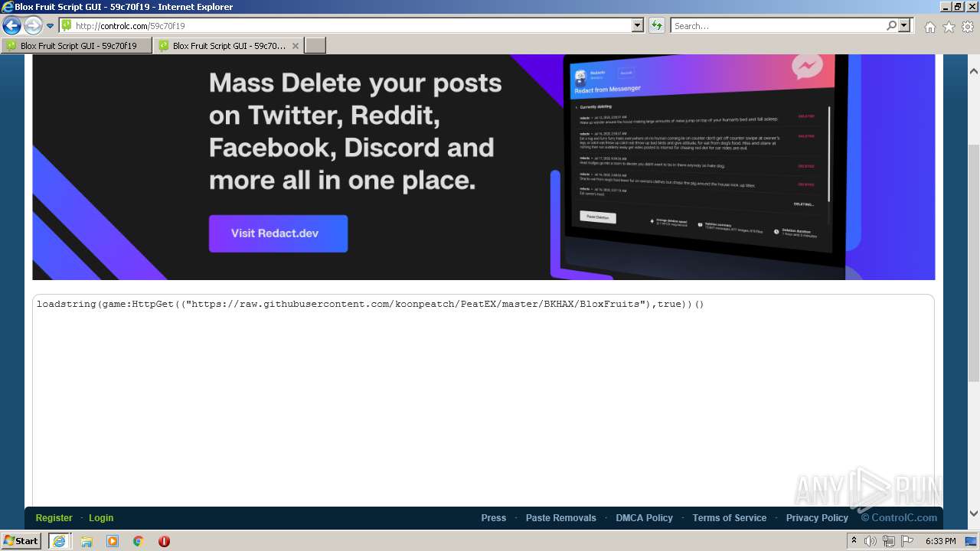Screen dimensions: 980x551
Task: Open a new blank tab
Action: [x=315, y=46]
